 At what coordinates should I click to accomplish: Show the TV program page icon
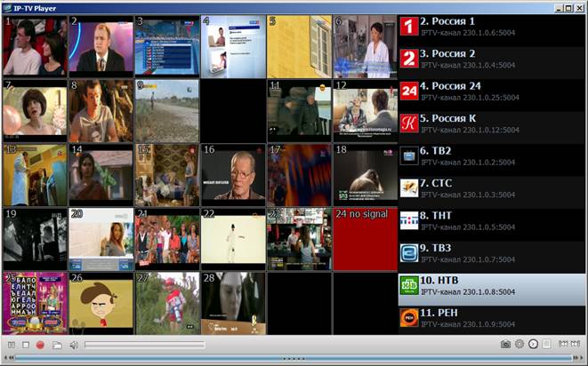[x=546, y=344]
